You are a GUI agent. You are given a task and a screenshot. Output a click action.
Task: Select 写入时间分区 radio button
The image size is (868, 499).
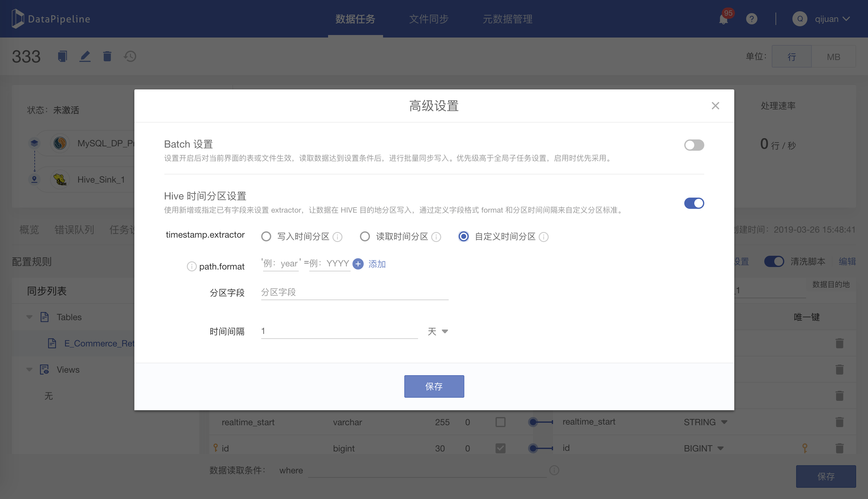[266, 236]
